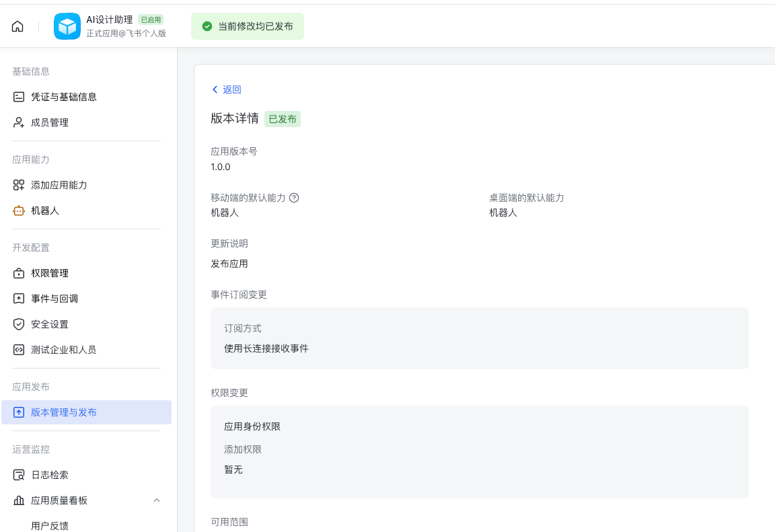Open the 安全设置 security page

coord(50,324)
